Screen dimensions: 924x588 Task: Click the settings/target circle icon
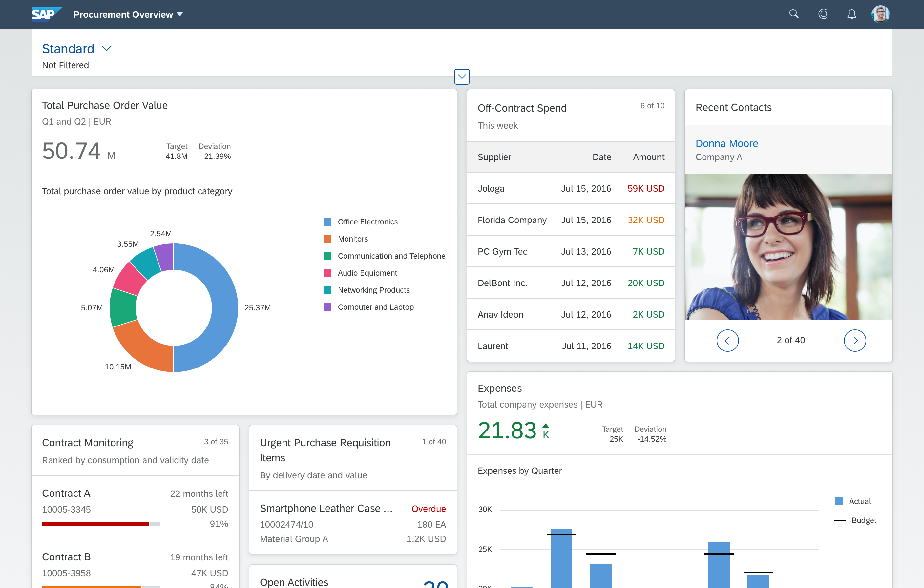coord(824,13)
